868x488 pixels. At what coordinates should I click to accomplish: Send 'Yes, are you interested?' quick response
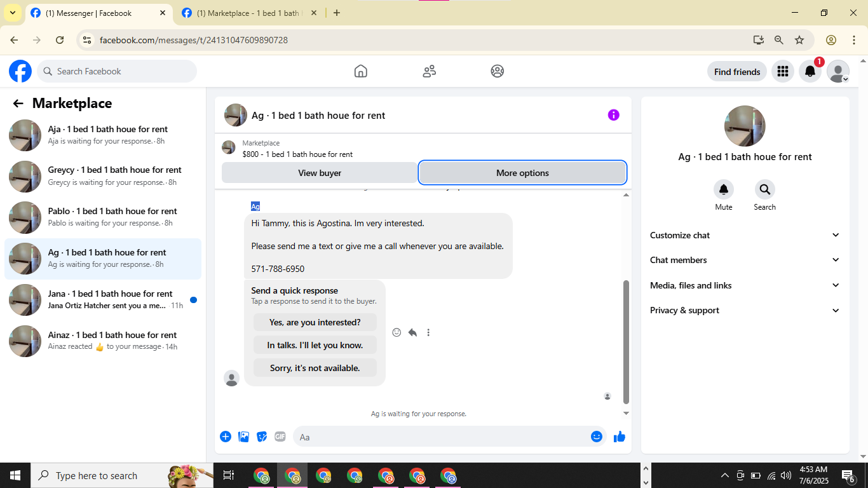point(315,322)
